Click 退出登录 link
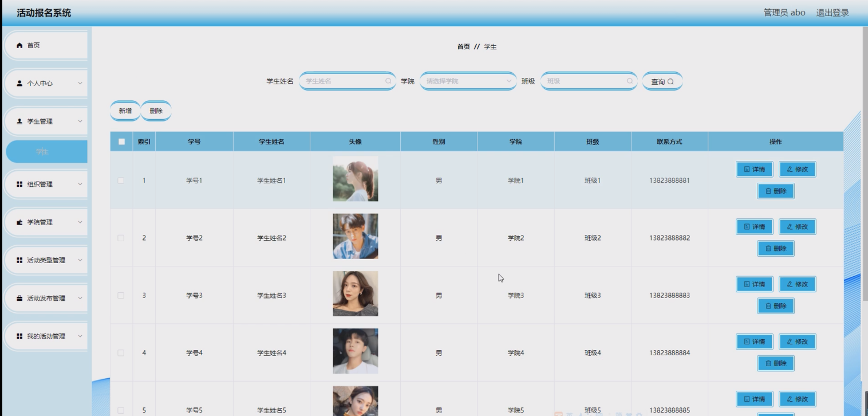This screenshot has height=416, width=868. coord(833,13)
